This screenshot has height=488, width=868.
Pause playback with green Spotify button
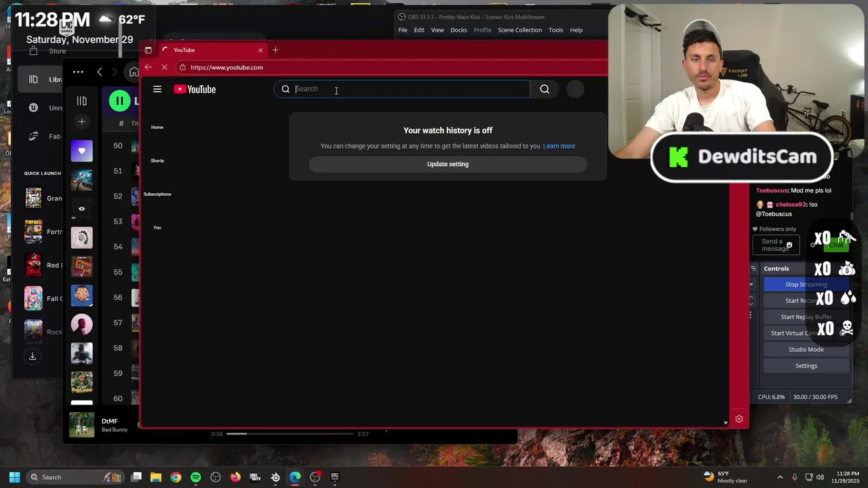coord(119,101)
